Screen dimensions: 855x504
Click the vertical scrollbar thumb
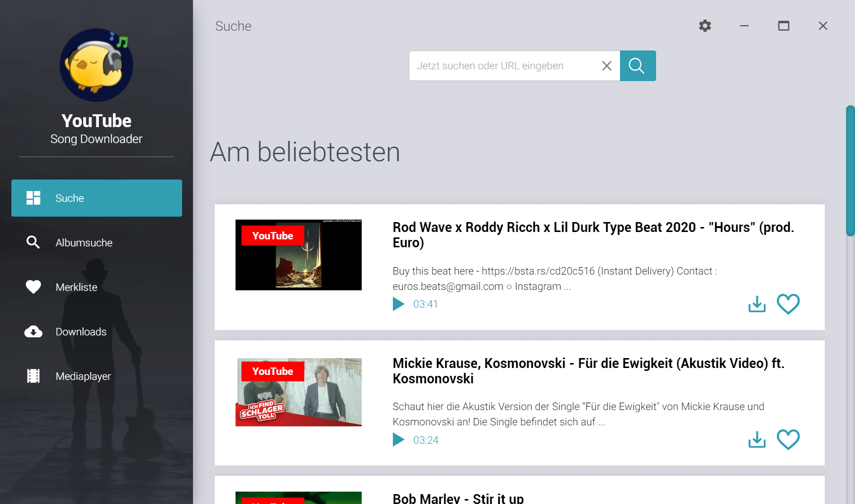point(850,171)
